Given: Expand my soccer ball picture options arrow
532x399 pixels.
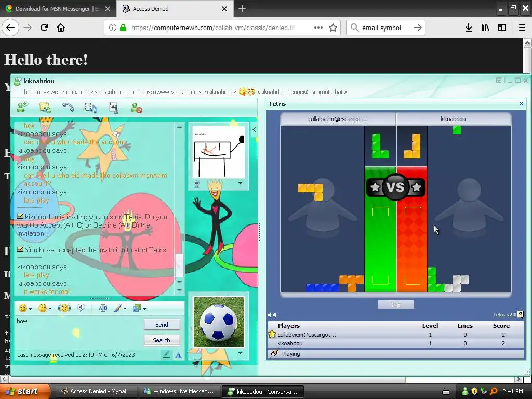Looking at the screenshot, I should [x=240, y=353].
